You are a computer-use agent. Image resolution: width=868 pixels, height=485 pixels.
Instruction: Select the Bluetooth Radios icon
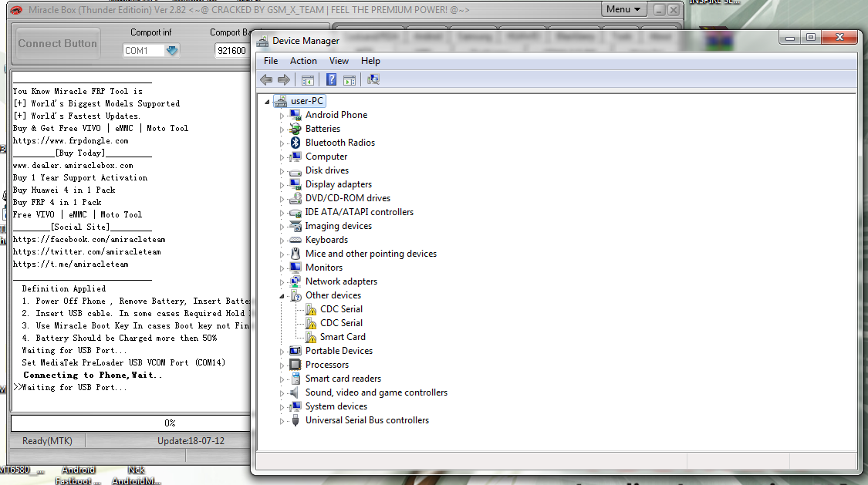pos(296,142)
